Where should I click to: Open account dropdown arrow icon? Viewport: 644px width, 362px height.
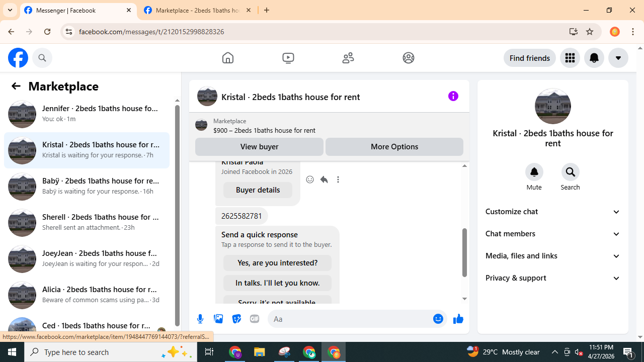click(x=618, y=58)
